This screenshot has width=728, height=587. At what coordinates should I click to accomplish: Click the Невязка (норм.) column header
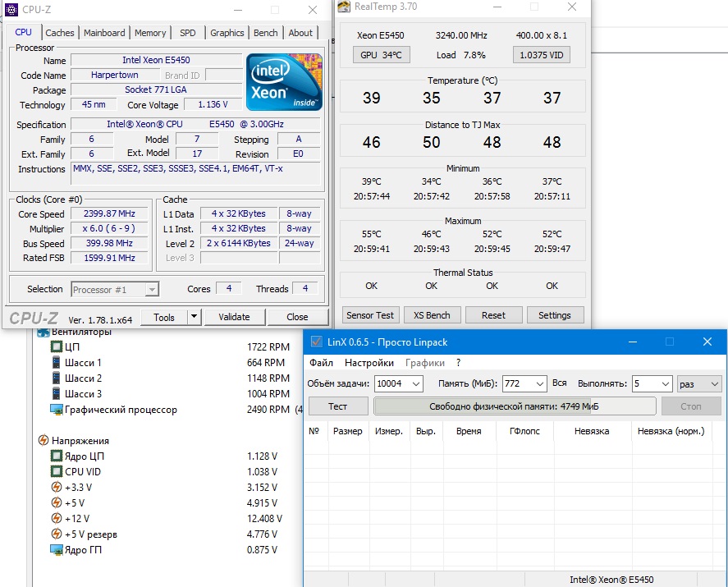[671, 431]
